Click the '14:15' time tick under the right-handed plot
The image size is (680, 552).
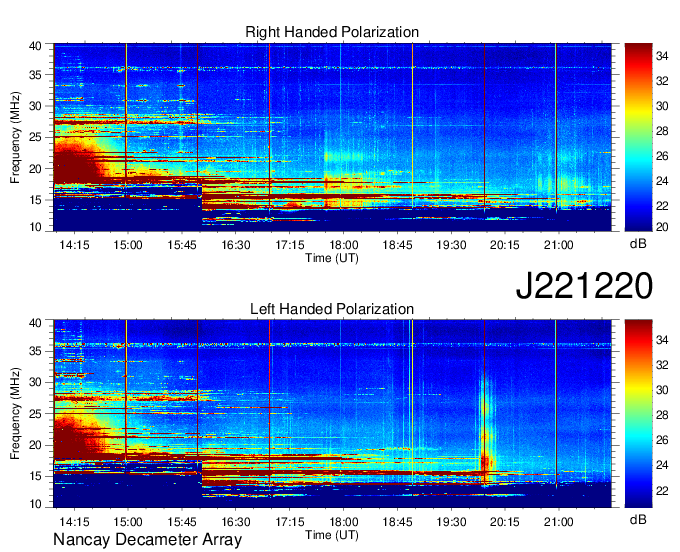(x=74, y=245)
